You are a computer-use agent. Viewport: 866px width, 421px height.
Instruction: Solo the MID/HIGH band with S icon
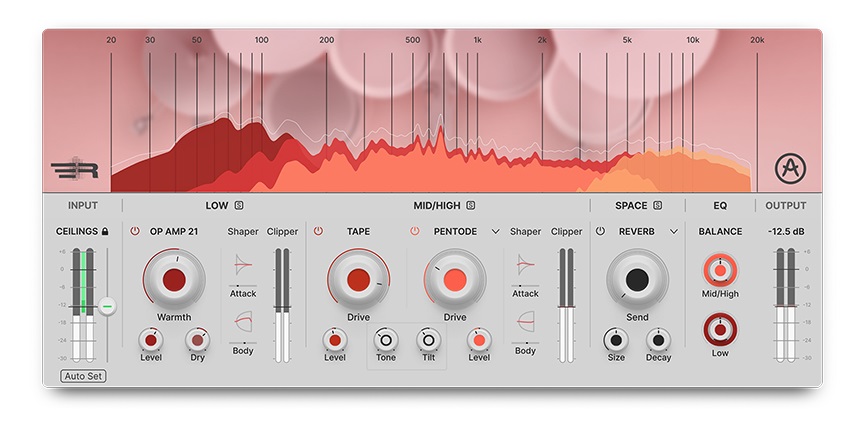470,206
